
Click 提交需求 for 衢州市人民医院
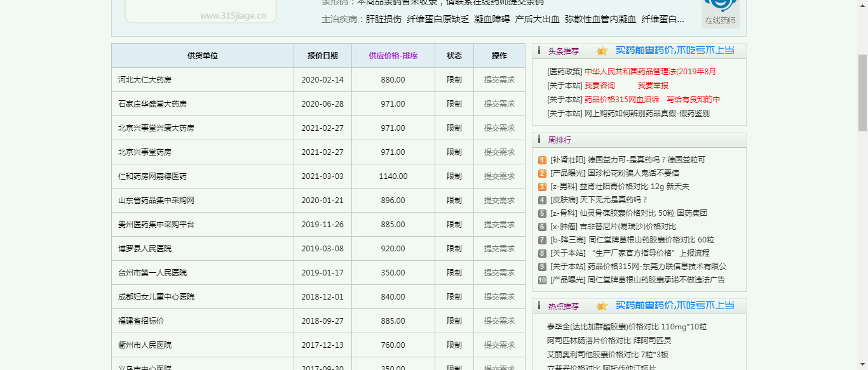click(x=499, y=345)
